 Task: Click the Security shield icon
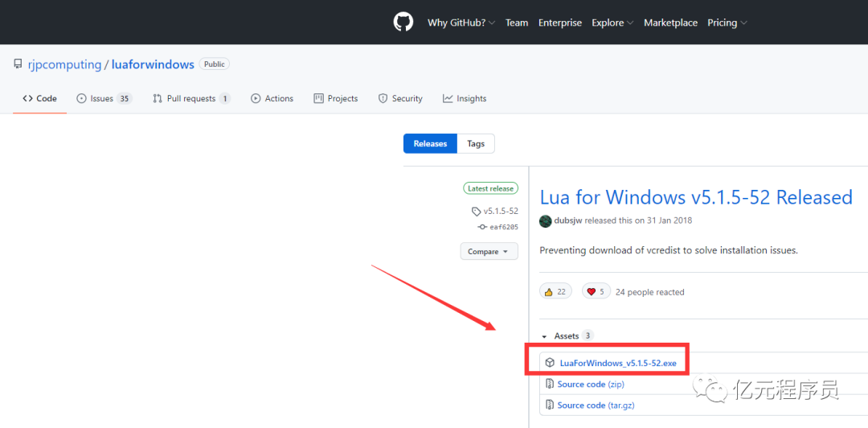click(383, 98)
